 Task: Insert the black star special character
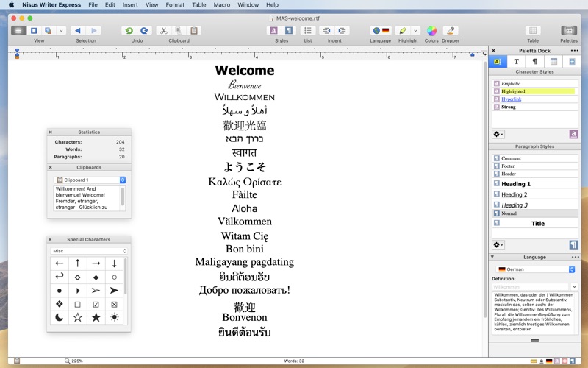click(96, 318)
